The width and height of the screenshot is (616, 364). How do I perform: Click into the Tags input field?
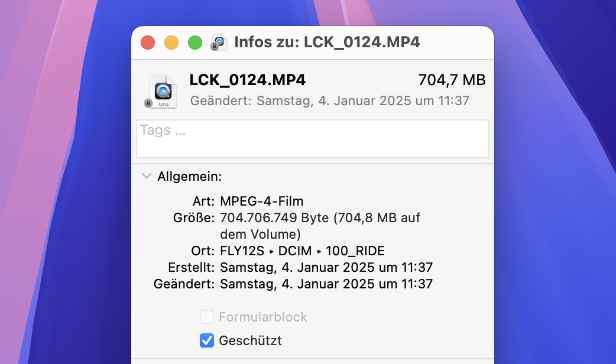313,139
